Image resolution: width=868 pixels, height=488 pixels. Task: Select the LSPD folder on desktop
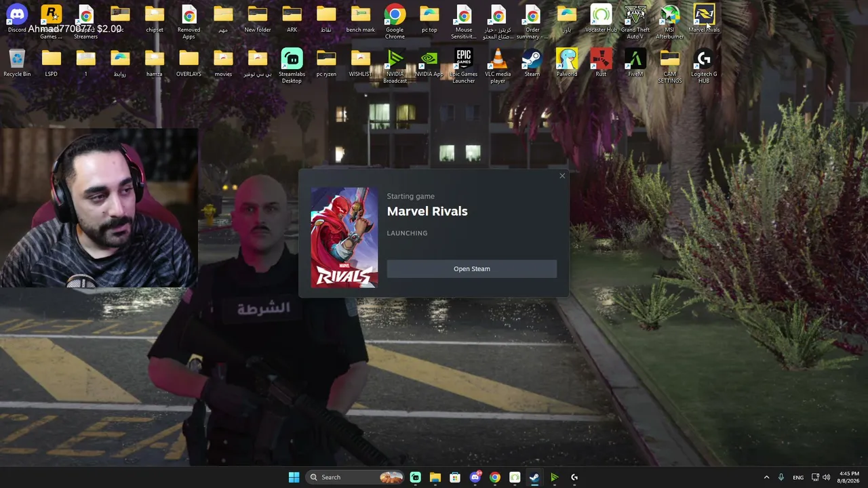[x=52, y=62]
